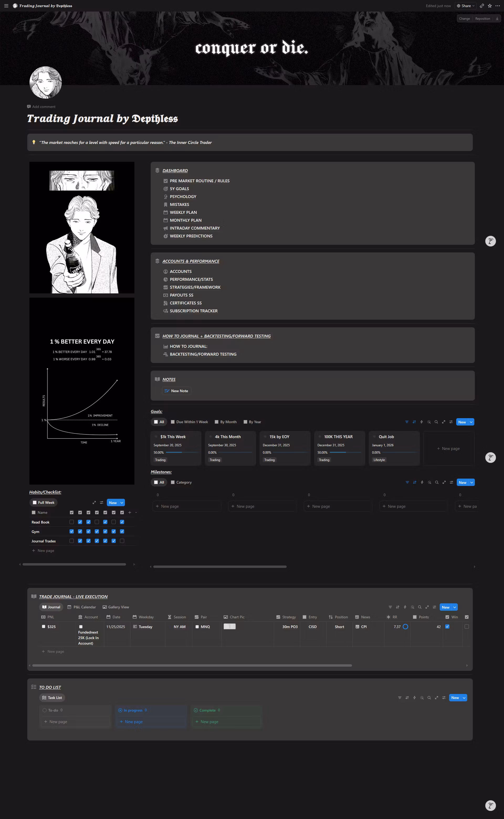Click the Goals filter icon

point(407,422)
